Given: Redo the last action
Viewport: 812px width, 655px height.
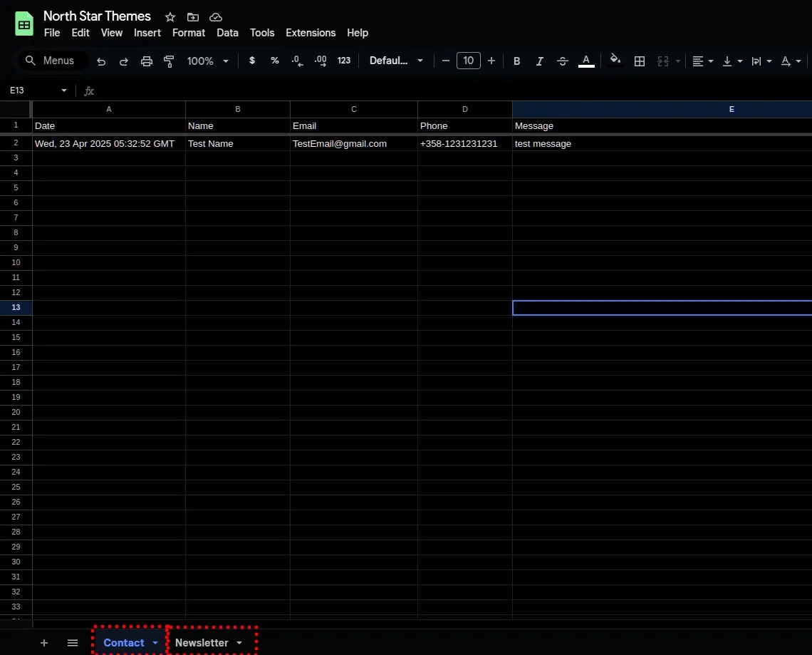Looking at the screenshot, I should click(x=124, y=61).
